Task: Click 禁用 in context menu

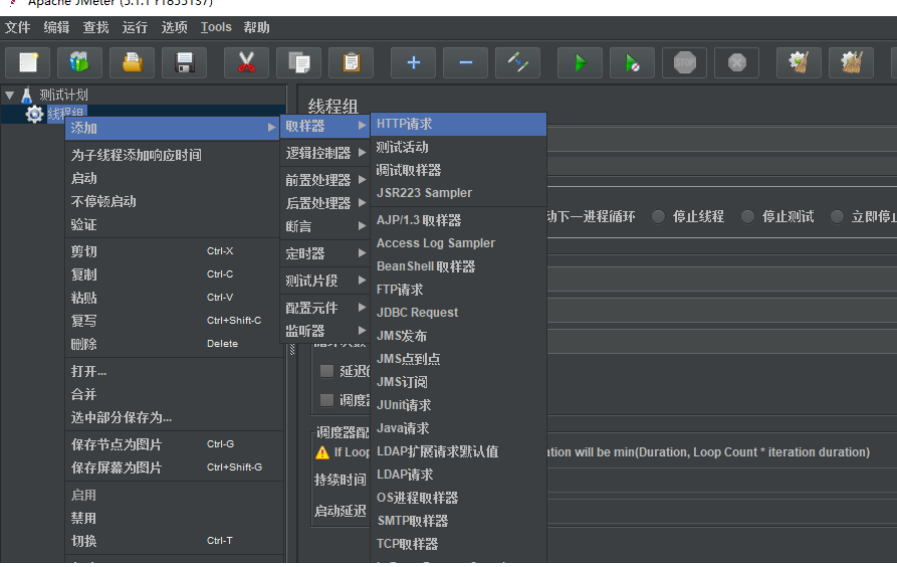Action: (x=172, y=518)
